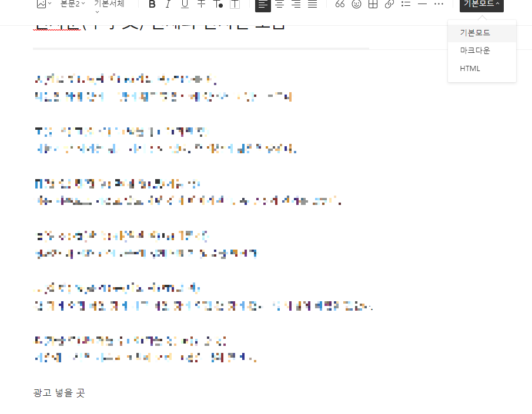The height and width of the screenshot is (414, 532).
Task: Insert a horizontal divider line
Action: point(423,4)
